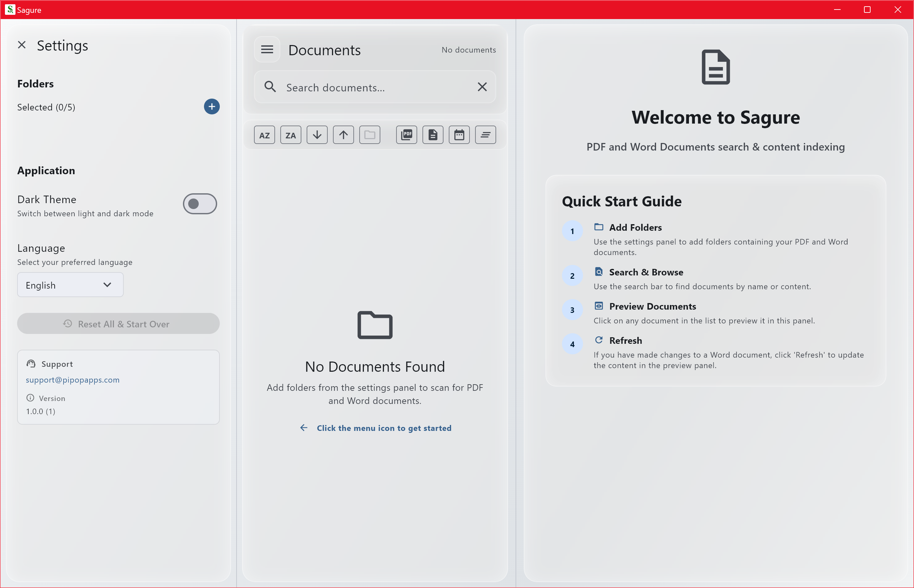Maximize the Sagure window
The height and width of the screenshot is (588, 914).
point(867,10)
